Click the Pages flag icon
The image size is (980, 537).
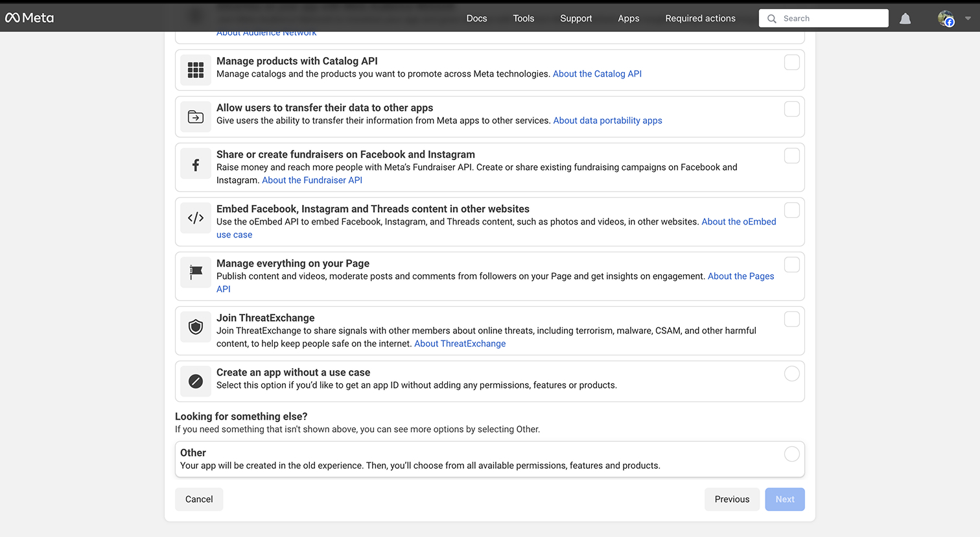[x=195, y=272]
